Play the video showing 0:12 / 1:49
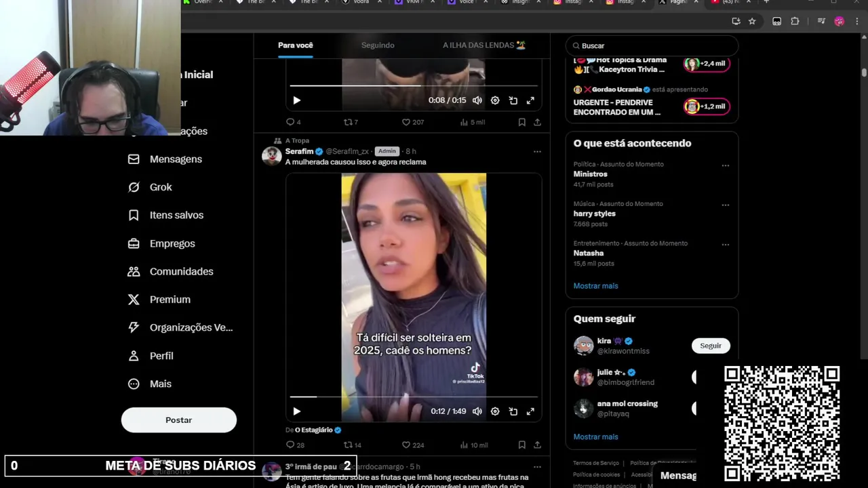 (x=296, y=411)
